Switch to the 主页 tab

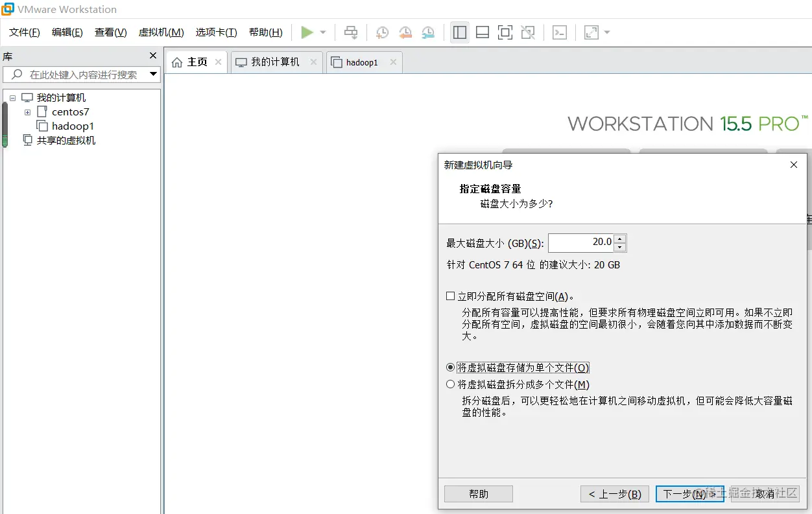click(x=197, y=62)
